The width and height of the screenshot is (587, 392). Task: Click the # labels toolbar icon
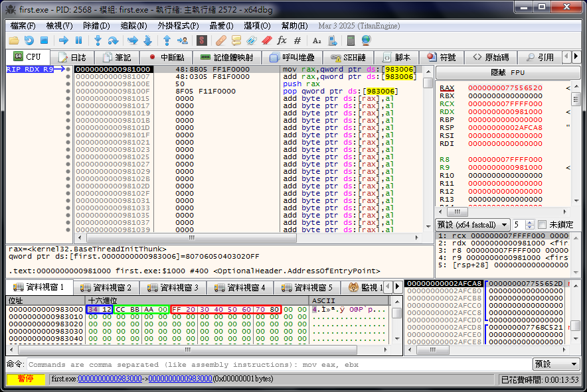point(297,40)
